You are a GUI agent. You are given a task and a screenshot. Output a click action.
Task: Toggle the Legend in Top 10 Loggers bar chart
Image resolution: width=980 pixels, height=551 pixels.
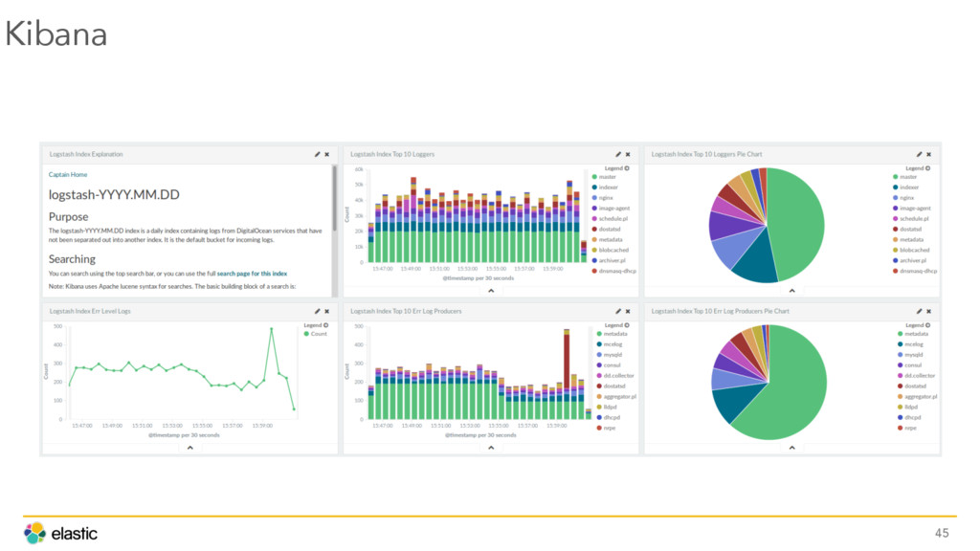pos(617,168)
